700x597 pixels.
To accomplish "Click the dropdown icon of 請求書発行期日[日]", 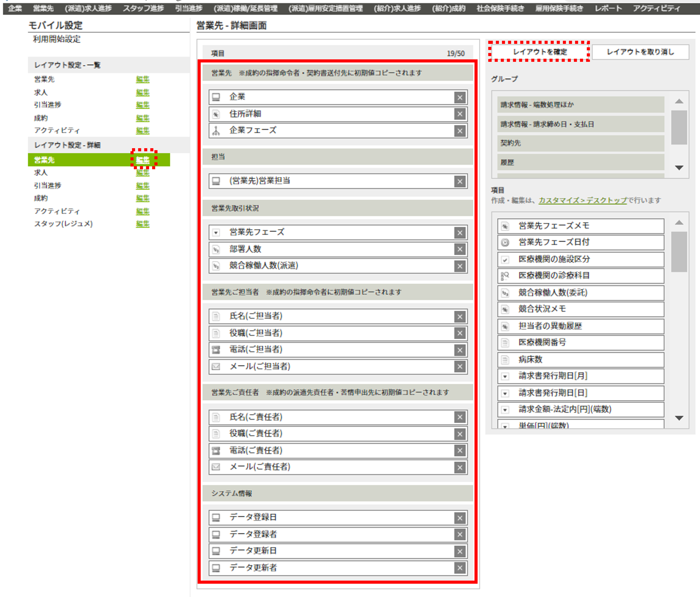I will (x=505, y=393).
